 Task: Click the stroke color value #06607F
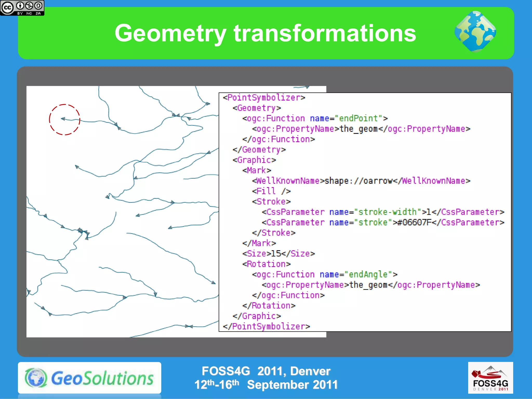point(415,222)
